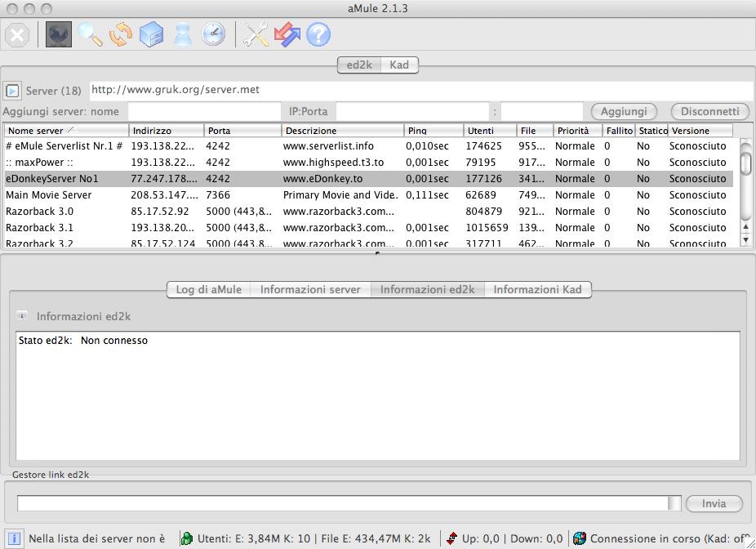Screen dimensions: 756x549
Task: Select the 'Razorback 3.0' server row
Action: [x=369, y=212]
